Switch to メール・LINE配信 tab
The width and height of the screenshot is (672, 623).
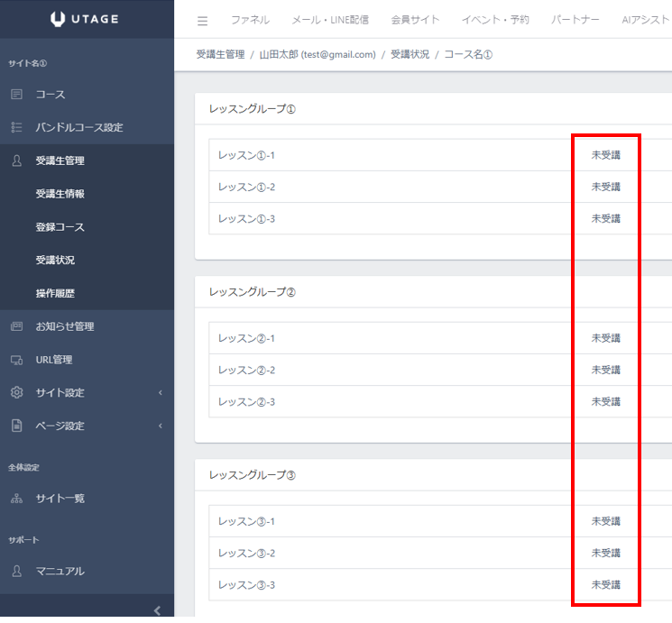coord(329,20)
